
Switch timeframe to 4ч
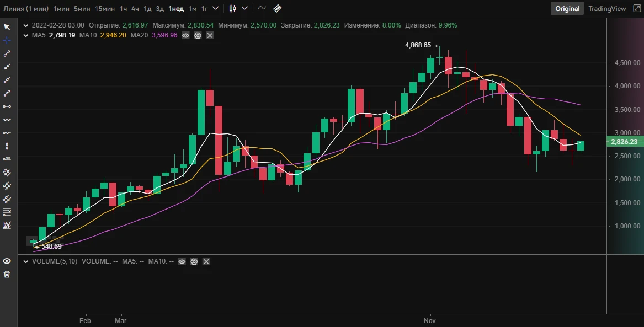[x=135, y=9]
